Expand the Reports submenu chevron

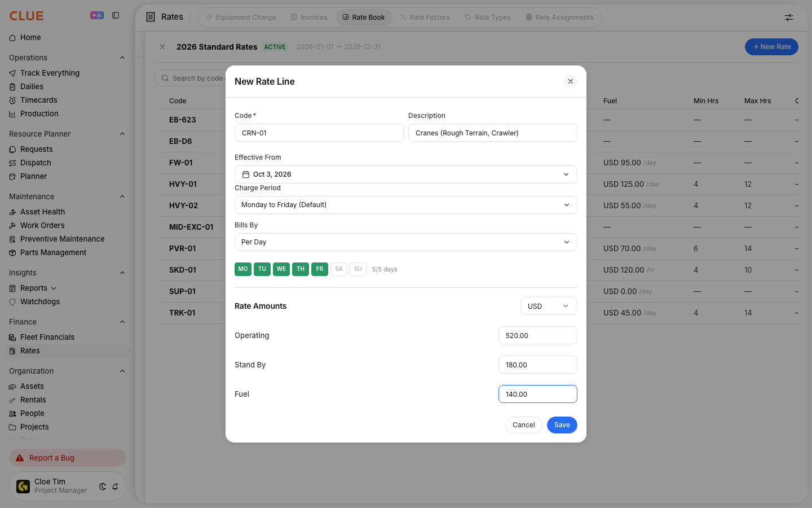[x=54, y=288]
